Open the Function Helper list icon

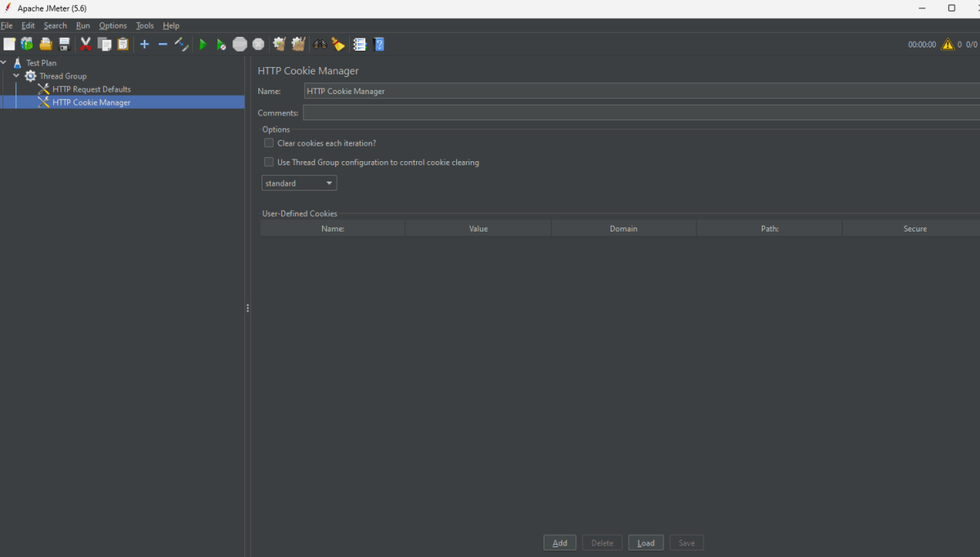360,44
